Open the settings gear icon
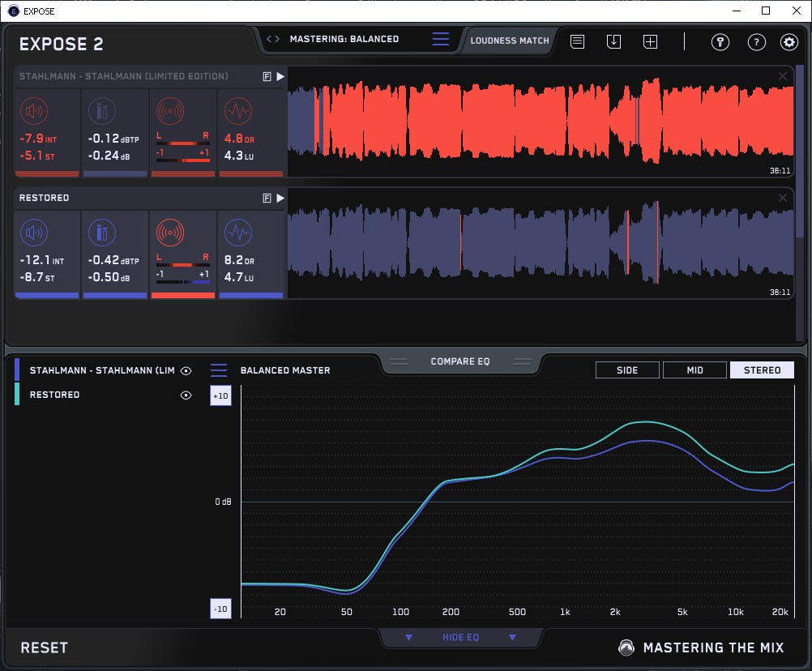The image size is (812, 671). (x=788, y=42)
